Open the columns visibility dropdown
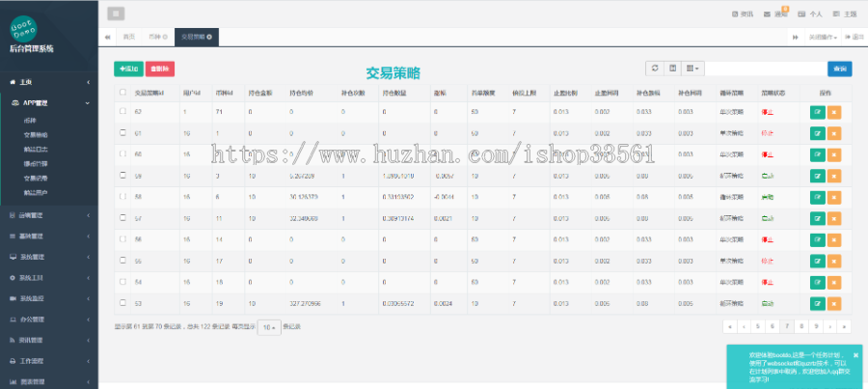868x389 pixels. click(692, 69)
